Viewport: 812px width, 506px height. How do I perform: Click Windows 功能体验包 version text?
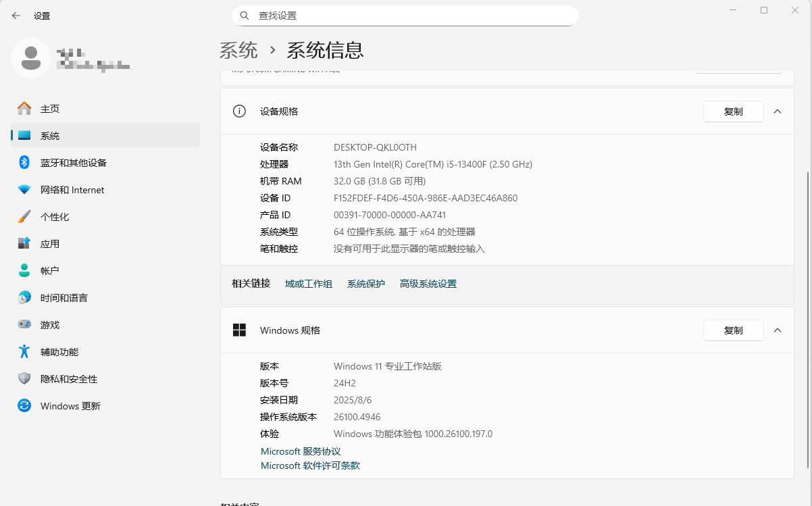click(413, 434)
